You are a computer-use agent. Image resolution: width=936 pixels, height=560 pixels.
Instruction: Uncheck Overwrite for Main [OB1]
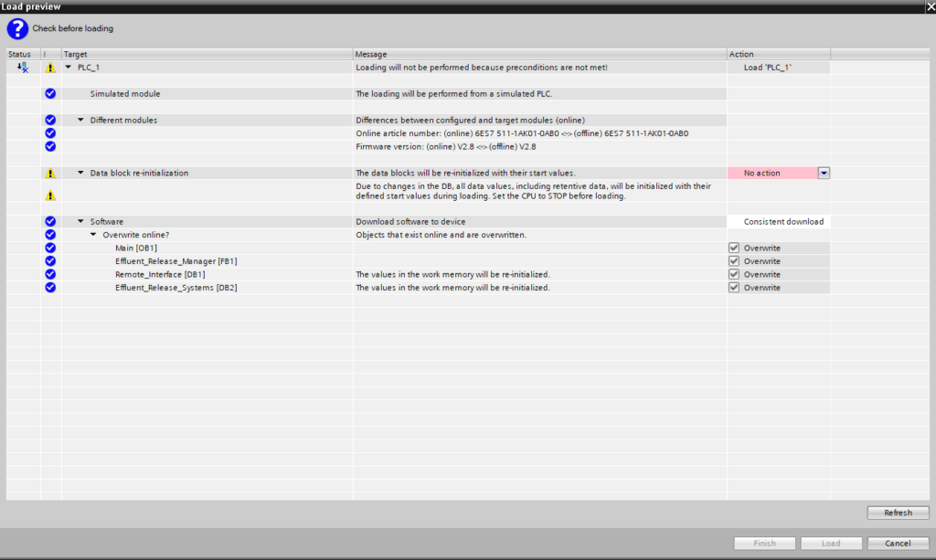[x=734, y=248]
